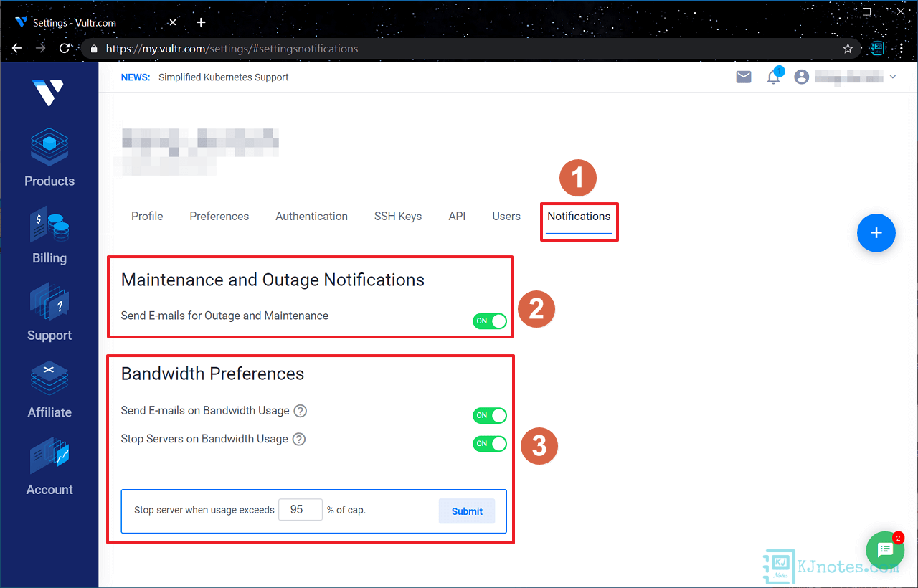Switch to the API tab
This screenshot has width=918, height=588.
457,216
